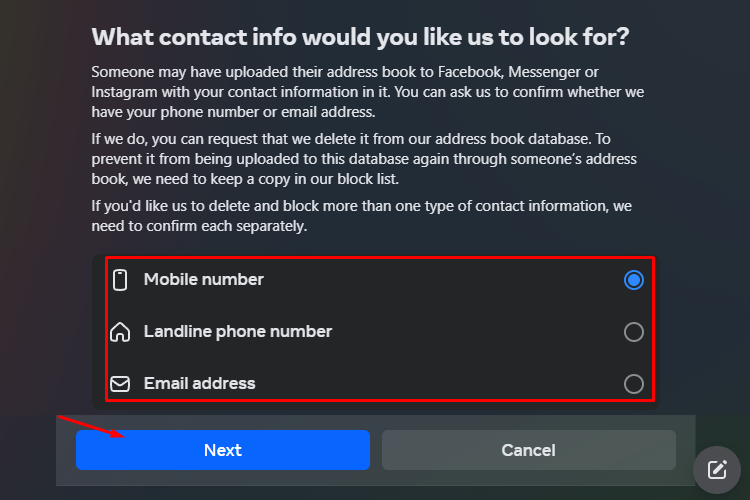Continue with the blue Next button
The image size is (750, 500).
pyautogui.click(x=223, y=450)
